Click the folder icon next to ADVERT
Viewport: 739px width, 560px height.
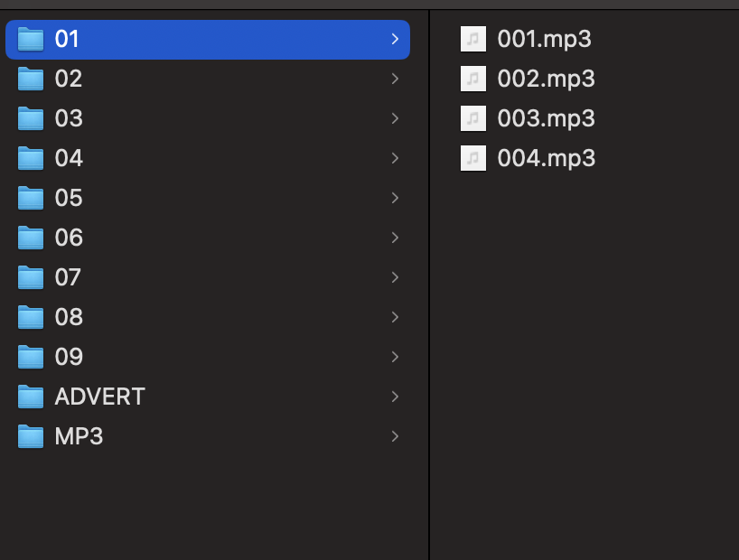coord(32,397)
